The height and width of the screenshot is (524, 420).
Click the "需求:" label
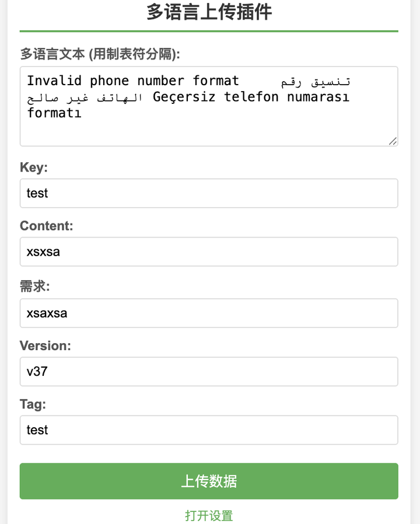click(35, 287)
